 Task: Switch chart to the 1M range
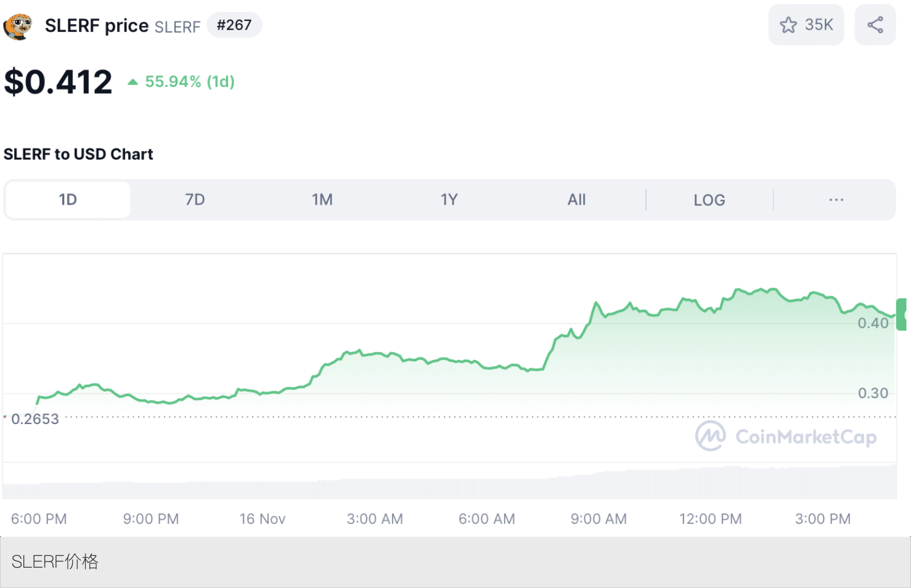pos(322,200)
